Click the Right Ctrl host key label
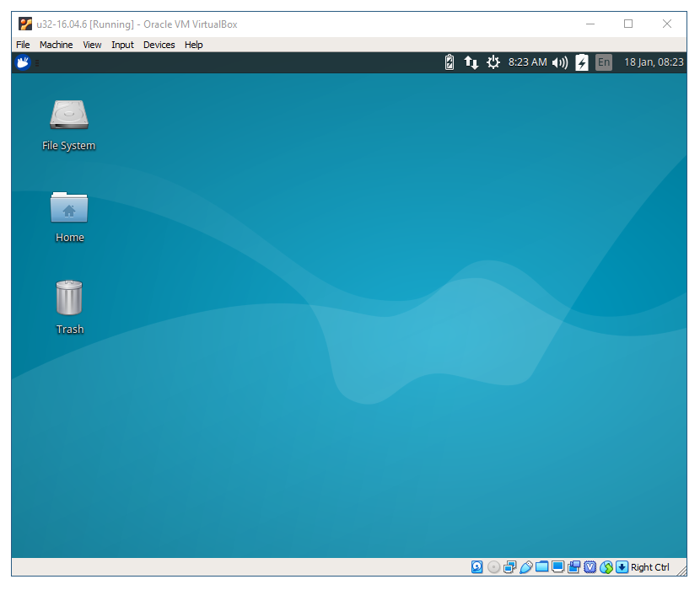Viewport: 700px width, 590px height. pos(650,567)
